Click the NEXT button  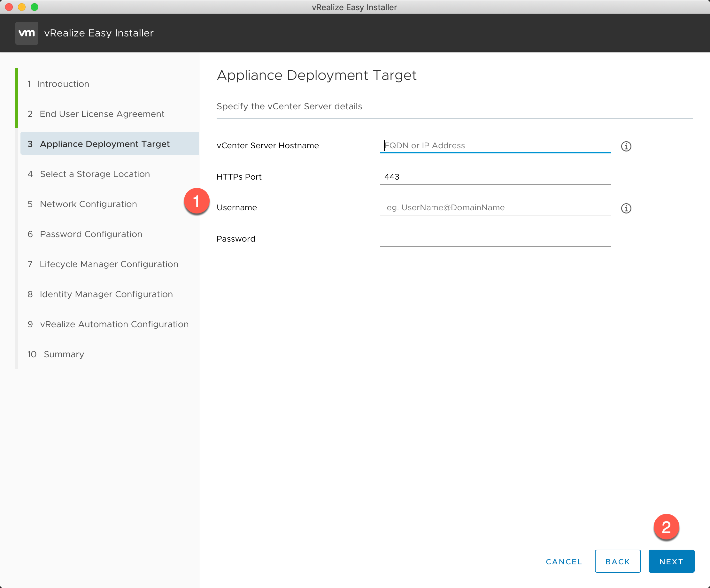click(671, 561)
